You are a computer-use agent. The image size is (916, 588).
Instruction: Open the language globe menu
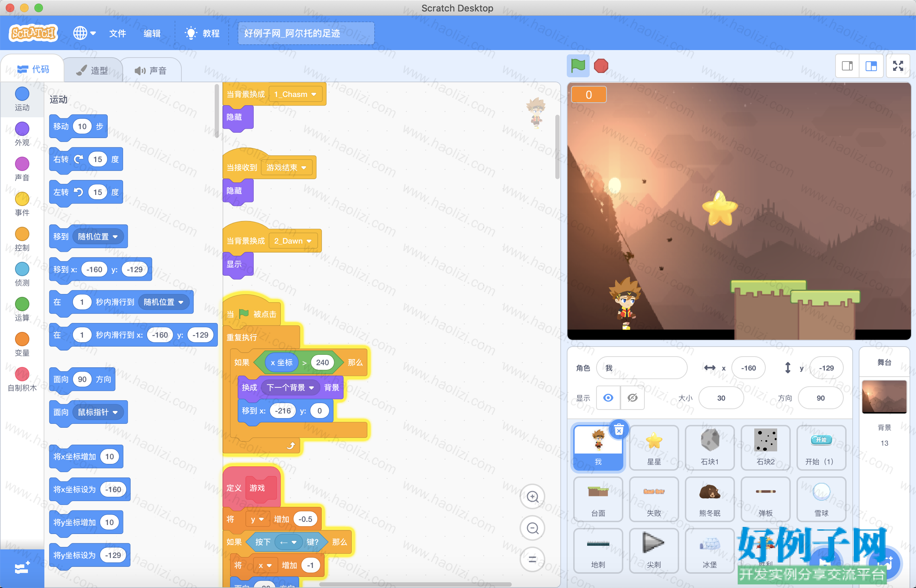click(84, 33)
